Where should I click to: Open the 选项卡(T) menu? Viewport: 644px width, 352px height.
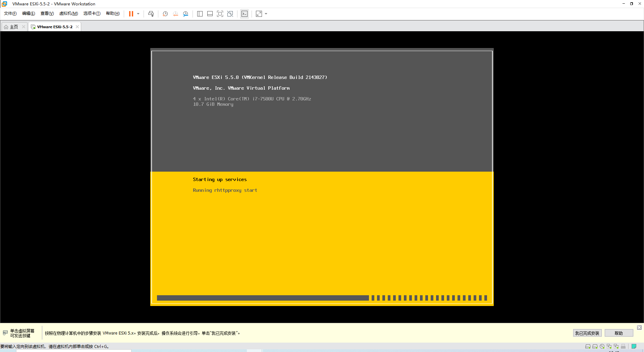coord(92,13)
